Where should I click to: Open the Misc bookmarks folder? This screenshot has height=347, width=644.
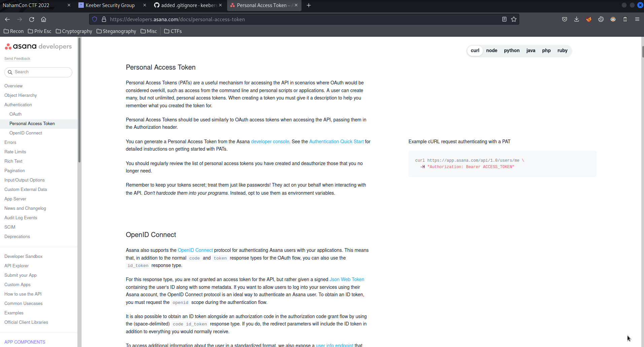(x=149, y=31)
